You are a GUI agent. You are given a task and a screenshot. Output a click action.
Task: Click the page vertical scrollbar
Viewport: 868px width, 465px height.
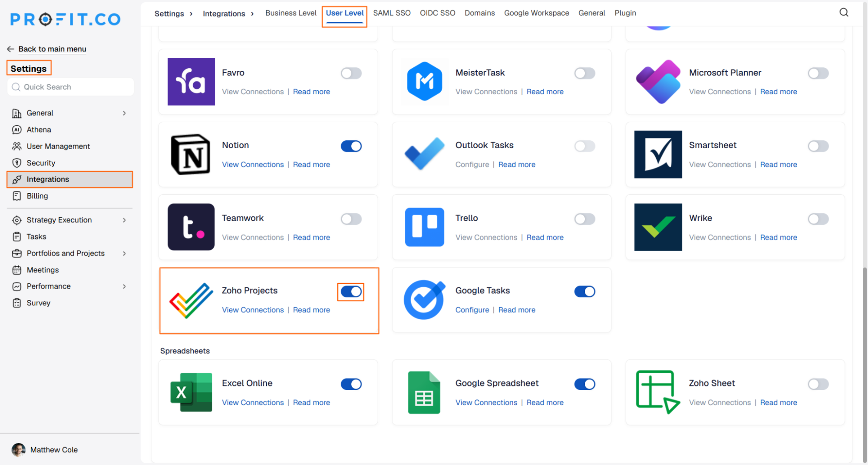tap(864, 365)
